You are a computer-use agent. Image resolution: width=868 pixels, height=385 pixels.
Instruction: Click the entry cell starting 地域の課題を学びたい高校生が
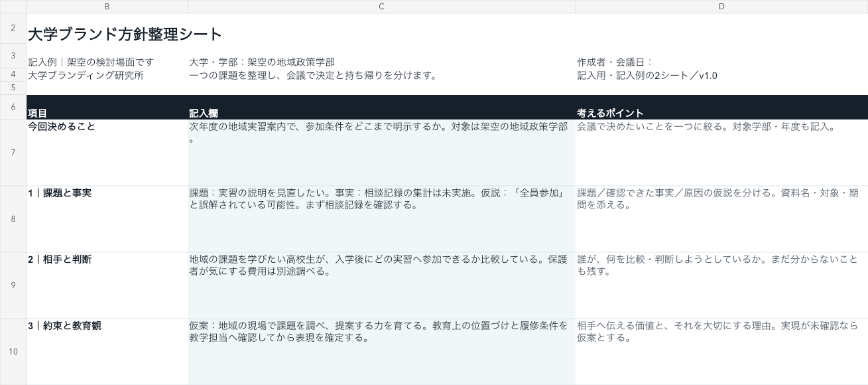(x=381, y=285)
